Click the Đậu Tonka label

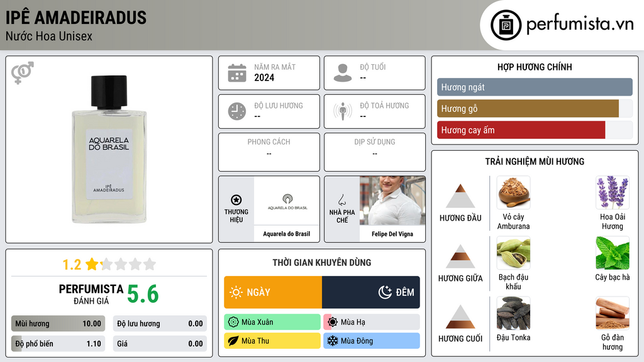coord(513,337)
